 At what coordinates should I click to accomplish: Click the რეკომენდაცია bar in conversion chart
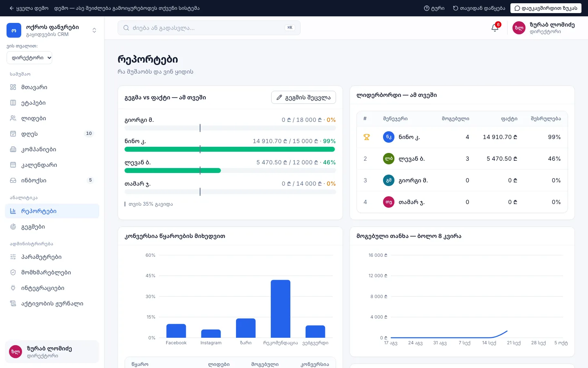point(281,309)
